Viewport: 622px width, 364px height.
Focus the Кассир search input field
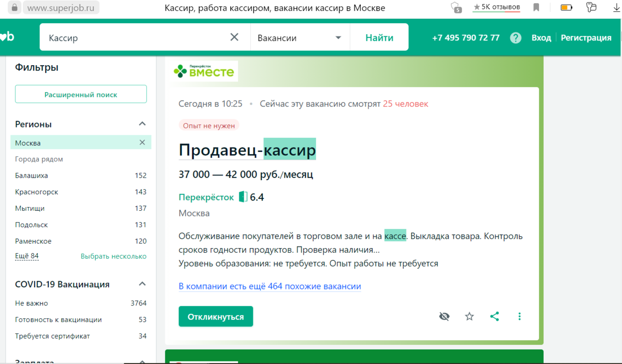(x=135, y=38)
